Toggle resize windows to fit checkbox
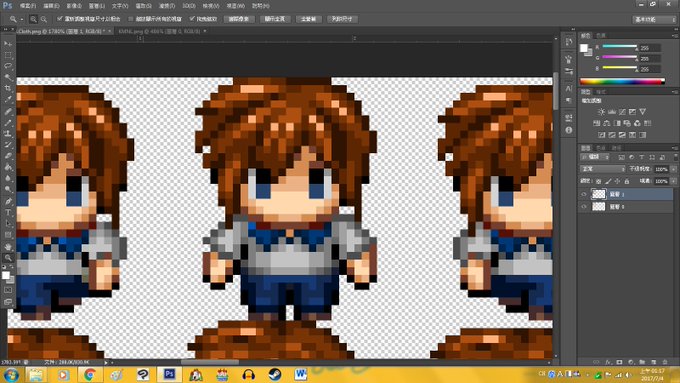Screen dimensions: 680x383 [x=60, y=19]
